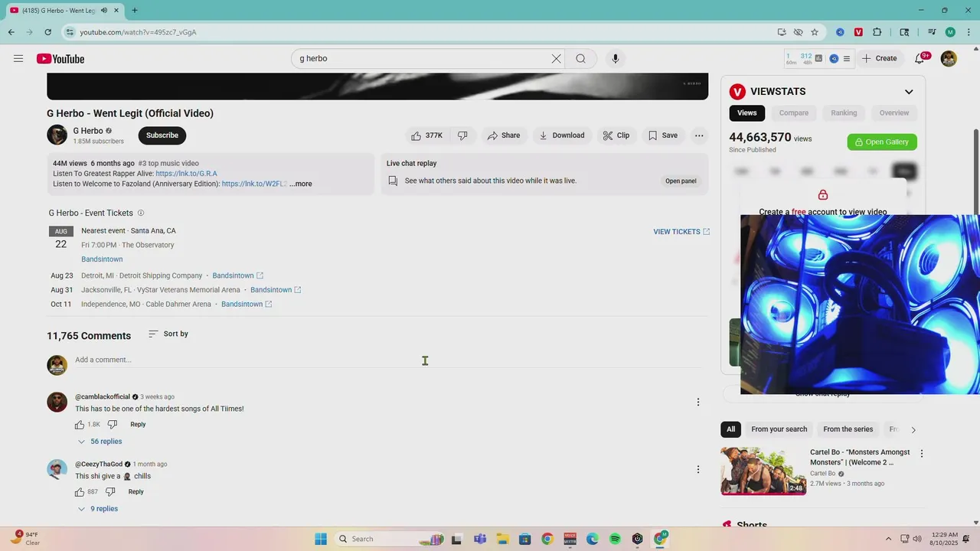Open the options menu for the @camblackofficial comment
The height and width of the screenshot is (551, 980).
[697, 402]
